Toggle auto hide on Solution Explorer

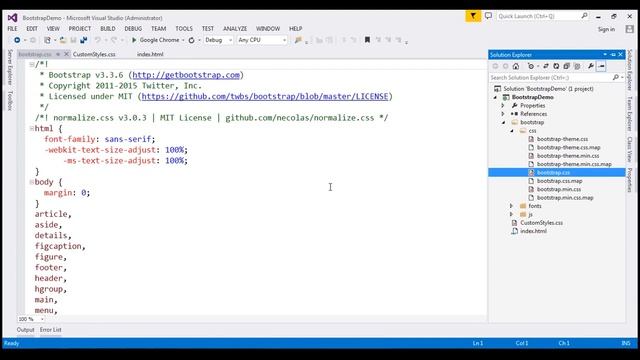pyautogui.click(x=613, y=54)
